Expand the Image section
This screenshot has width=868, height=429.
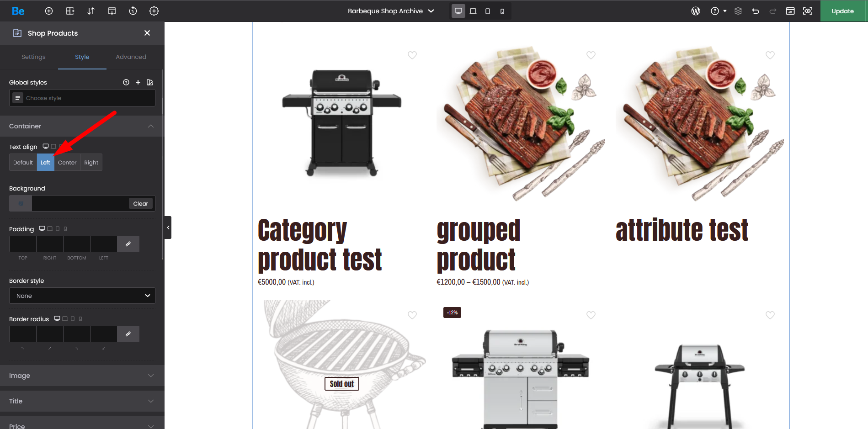point(82,376)
